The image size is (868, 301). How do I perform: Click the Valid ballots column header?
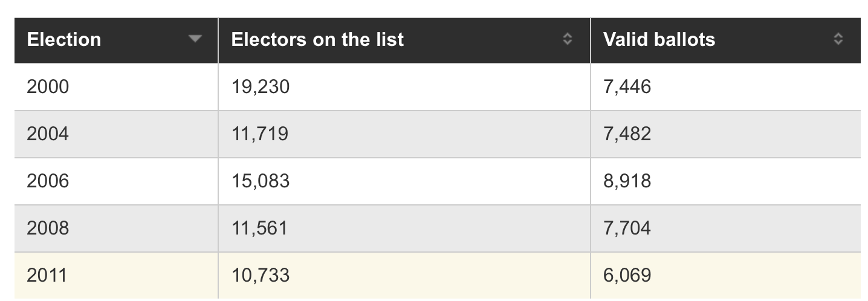(659, 40)
